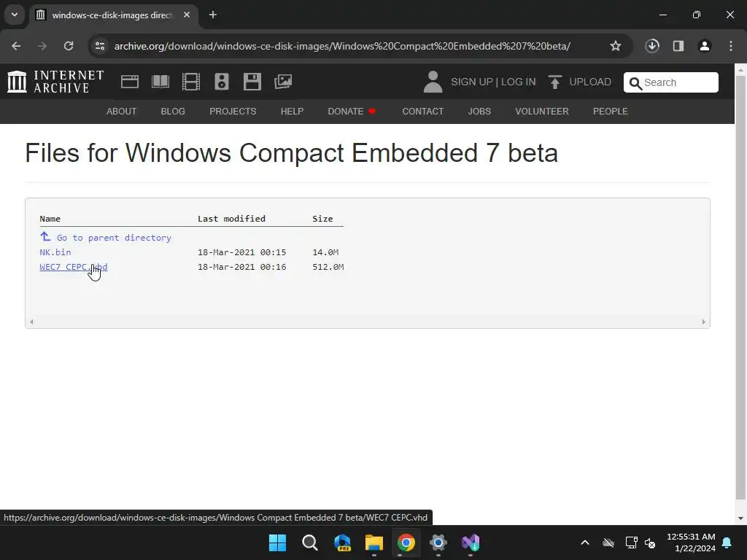The width and height of the screenshot is (747, 560).
Task: Click SIGN UP link
Action: (472, 82)
